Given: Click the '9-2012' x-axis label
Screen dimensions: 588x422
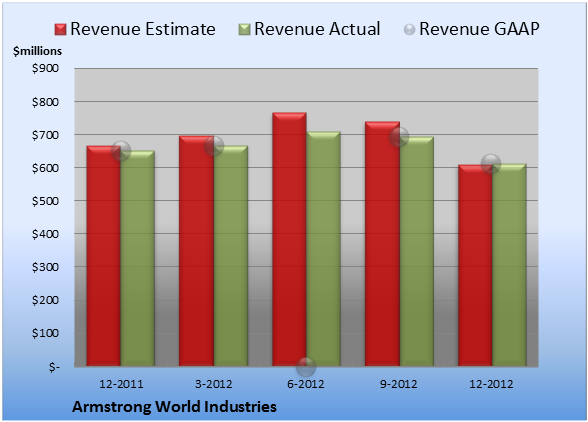Looking at the screenshot, I should click(x=398, y=384).
